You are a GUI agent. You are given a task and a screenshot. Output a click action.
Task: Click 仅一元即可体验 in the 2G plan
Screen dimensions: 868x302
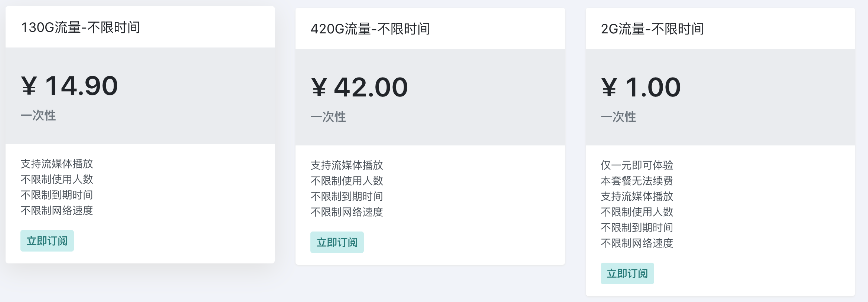point(637,165)
